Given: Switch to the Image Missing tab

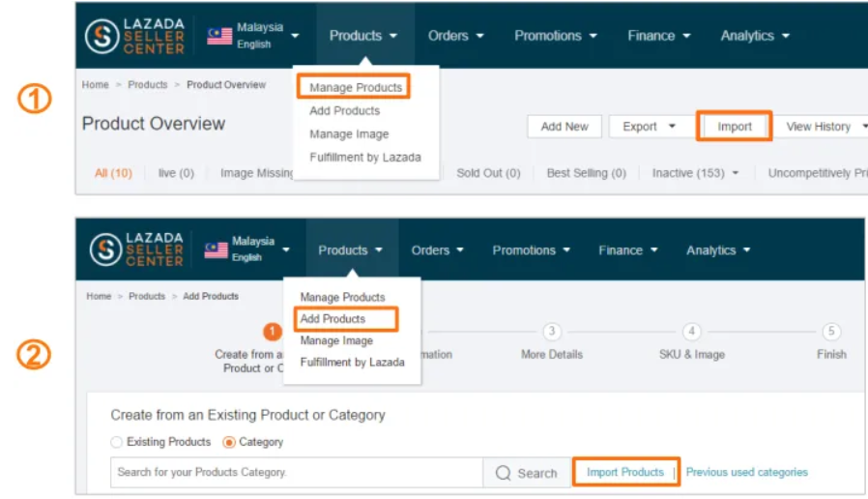Looking at the screenshot, I should (257, 173).
